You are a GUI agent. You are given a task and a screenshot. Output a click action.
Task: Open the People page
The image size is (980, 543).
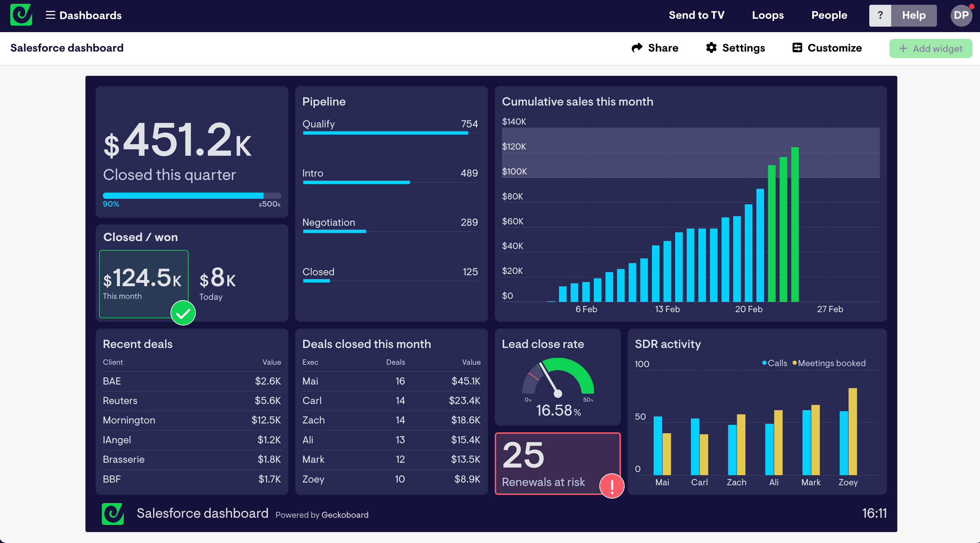pyautogui.click(x=829, y=15)
